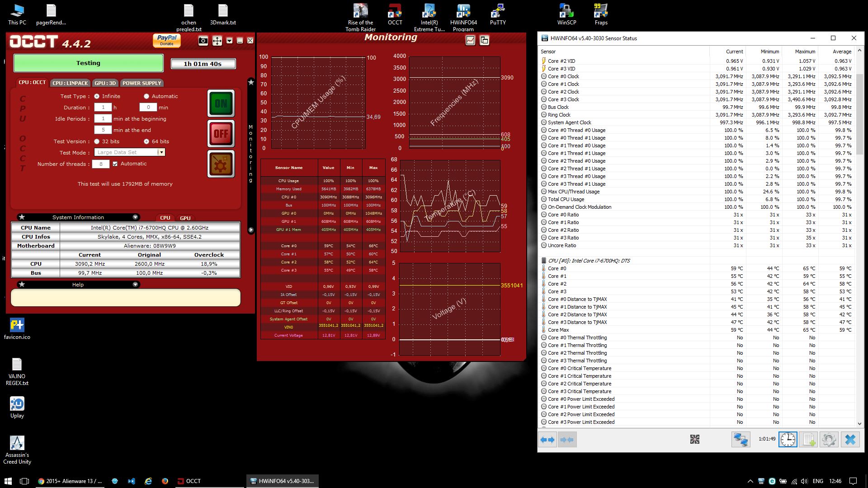Collapse the Help section arrow
The width and height of the screenshot is (868, 488).
click(135, 285)
